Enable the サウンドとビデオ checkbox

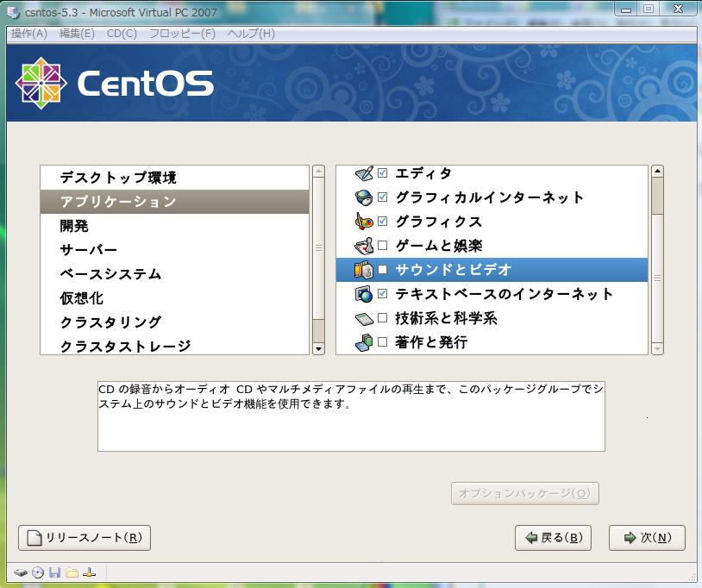pos(383,270)
